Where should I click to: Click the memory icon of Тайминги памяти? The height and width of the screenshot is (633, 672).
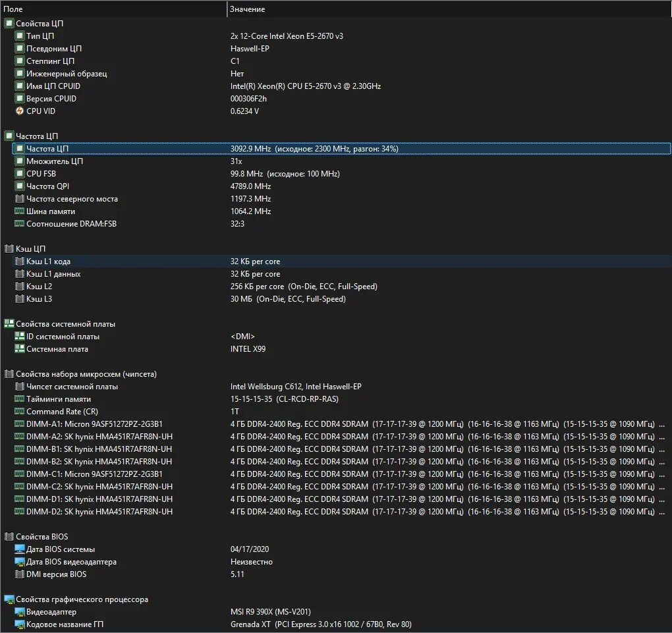pyautogui.click(x=19, y=399)
